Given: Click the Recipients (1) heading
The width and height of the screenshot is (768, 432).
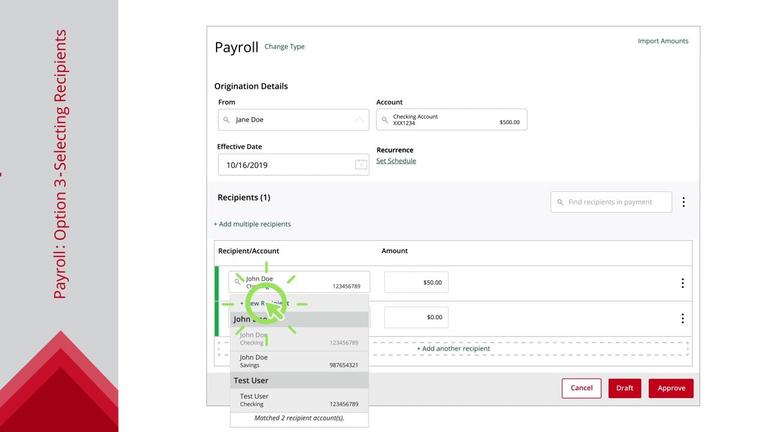Looking at the screenshot, I should [244, 197].
